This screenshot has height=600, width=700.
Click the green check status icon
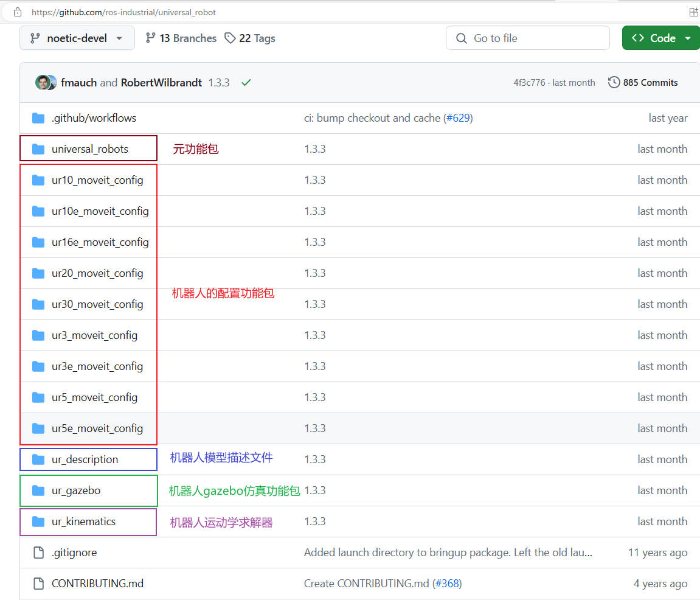[246, 83]
